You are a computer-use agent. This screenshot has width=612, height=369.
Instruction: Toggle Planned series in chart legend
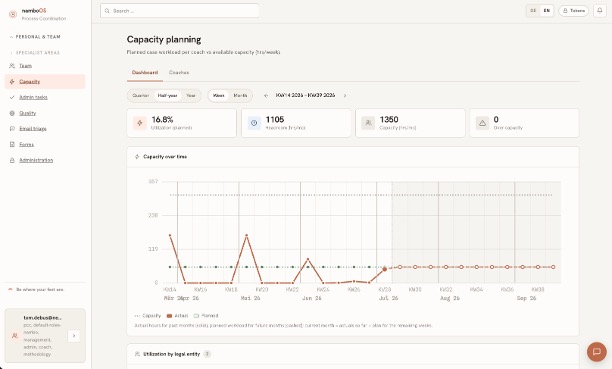(x=206, y=316)
